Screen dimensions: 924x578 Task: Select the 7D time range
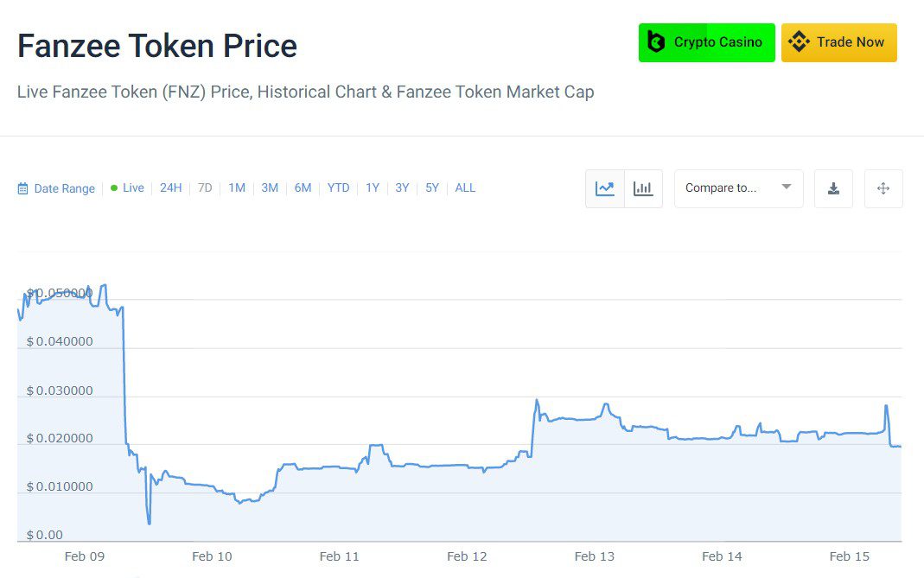tap(205, 188)
